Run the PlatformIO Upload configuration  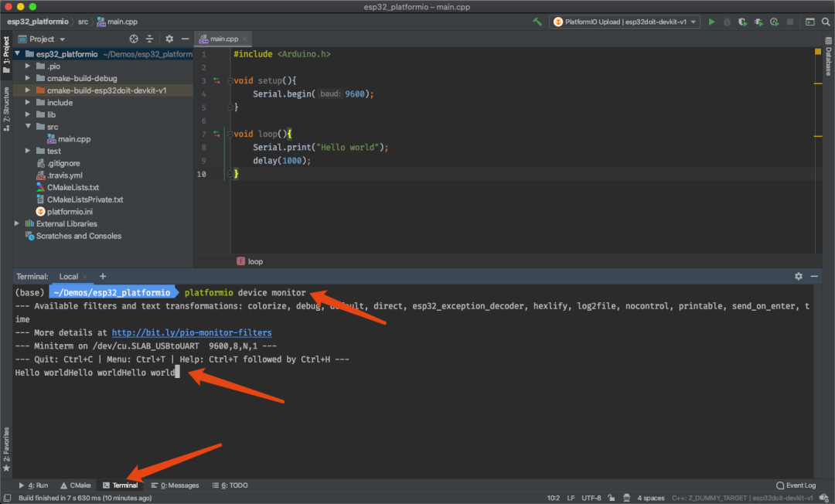pos(711,22)
